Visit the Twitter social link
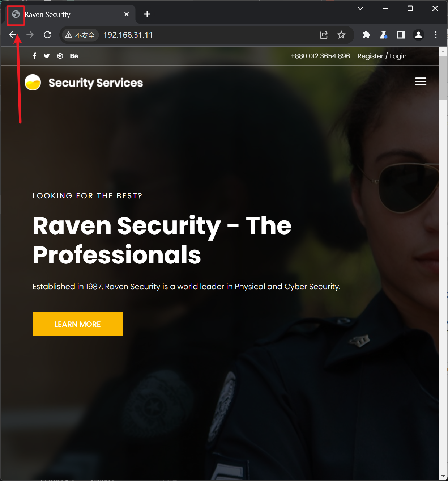 point(47,56)
